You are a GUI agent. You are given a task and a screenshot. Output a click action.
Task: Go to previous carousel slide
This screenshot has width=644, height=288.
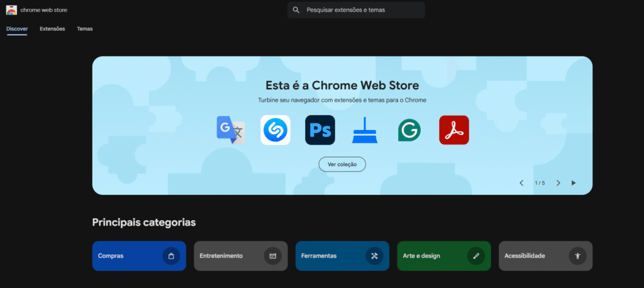coord(521,183)
